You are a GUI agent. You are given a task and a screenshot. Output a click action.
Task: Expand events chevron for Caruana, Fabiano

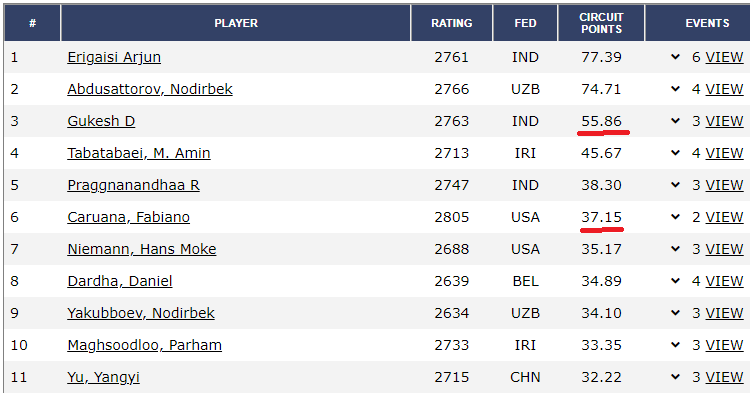[675, 217]
